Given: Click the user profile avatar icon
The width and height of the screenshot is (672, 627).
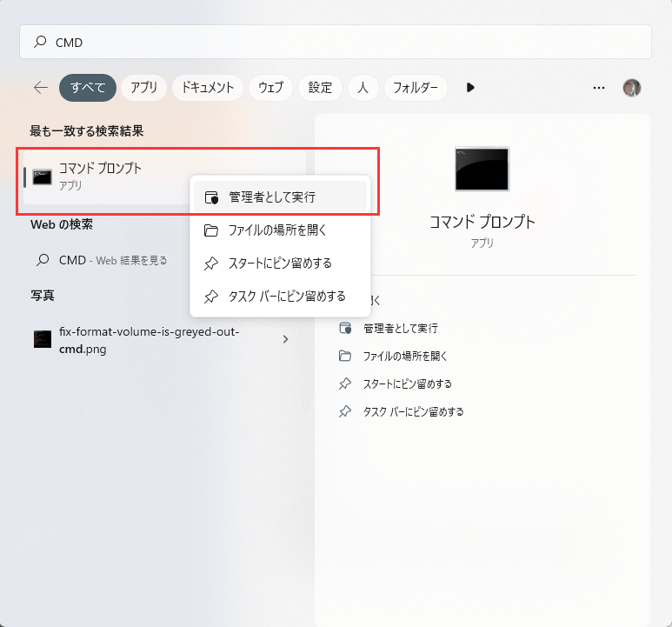Looking at the screenshot, I should tap(632, 88).
